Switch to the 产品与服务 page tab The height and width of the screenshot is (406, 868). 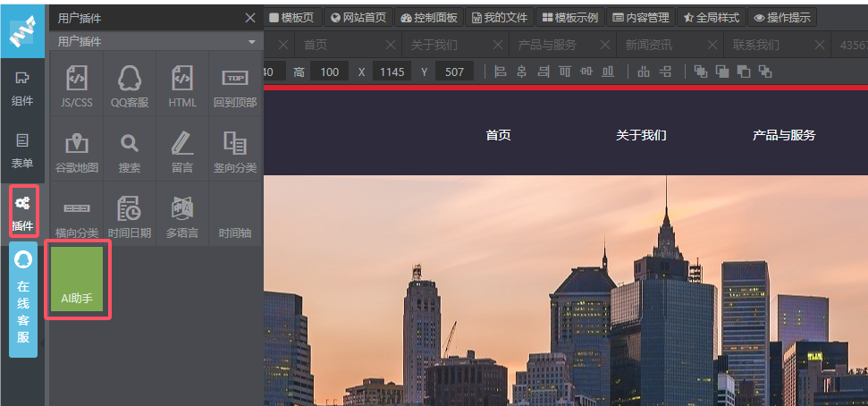click(x=547, y=45)
